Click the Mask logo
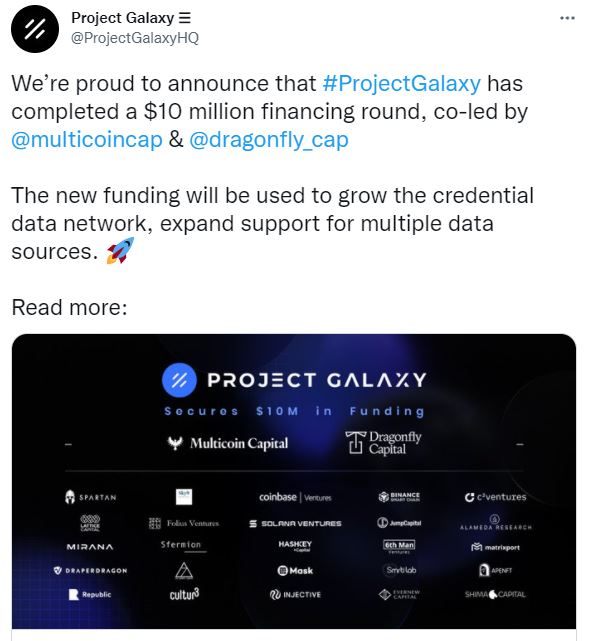589x641 pixels. 295,570
